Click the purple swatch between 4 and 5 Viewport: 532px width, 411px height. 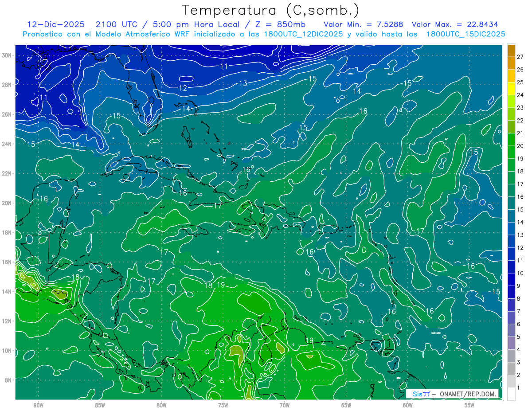[511, 343]
